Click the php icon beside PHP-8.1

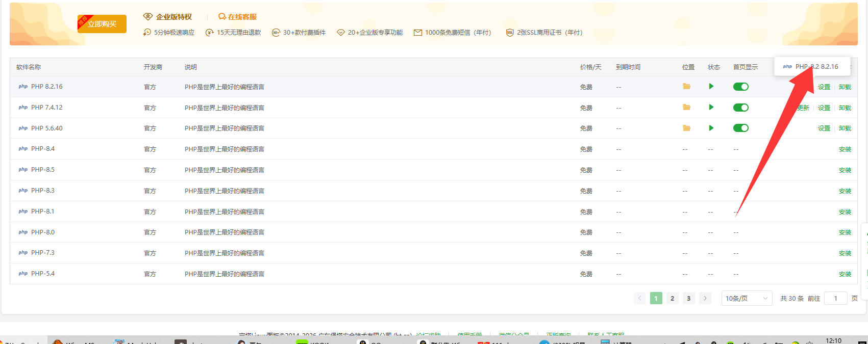tap(23, 211)
